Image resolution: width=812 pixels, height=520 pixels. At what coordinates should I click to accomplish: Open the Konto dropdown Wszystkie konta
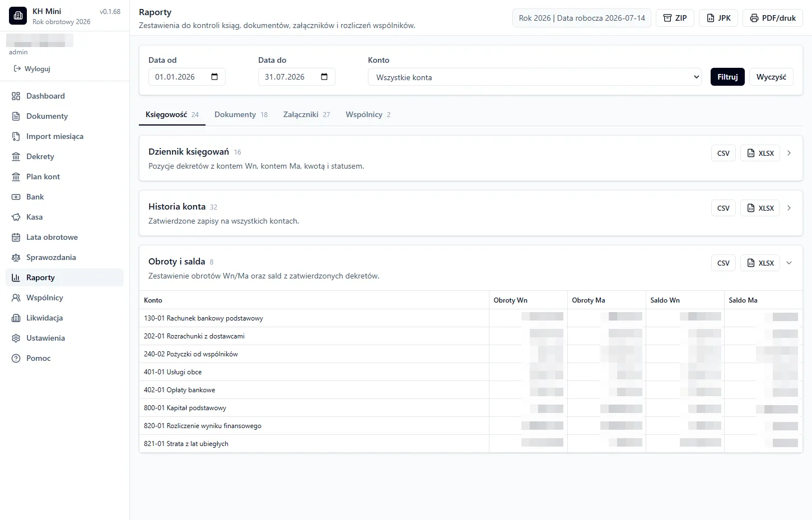tap(535, 77)
